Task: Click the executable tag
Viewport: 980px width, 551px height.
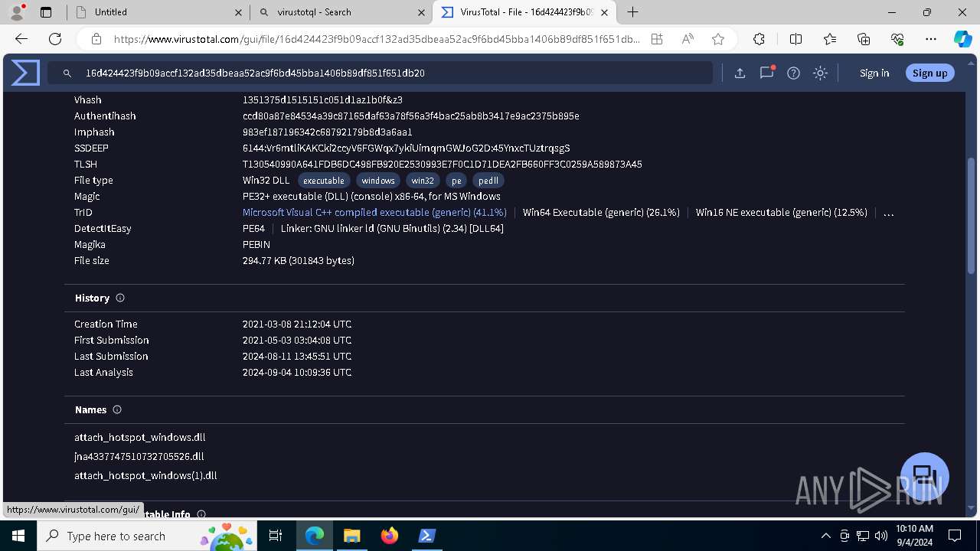Action: coord(324,181)
